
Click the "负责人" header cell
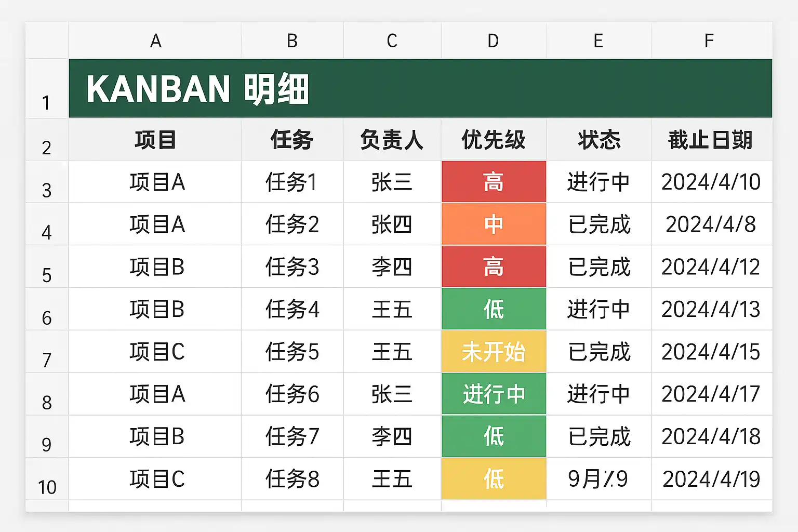coord(392,140)
